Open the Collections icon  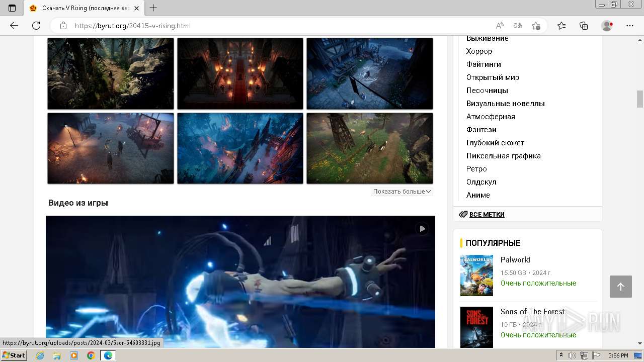click(584, 26)
